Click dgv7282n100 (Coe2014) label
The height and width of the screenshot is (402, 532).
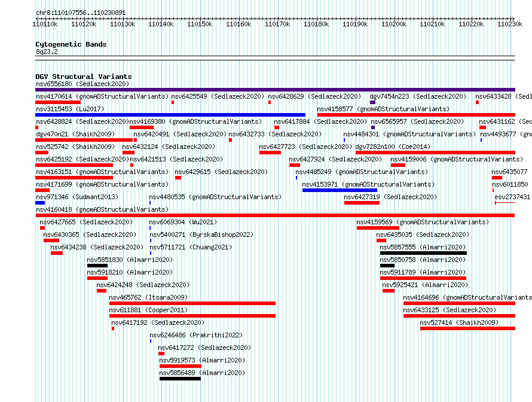393,147
